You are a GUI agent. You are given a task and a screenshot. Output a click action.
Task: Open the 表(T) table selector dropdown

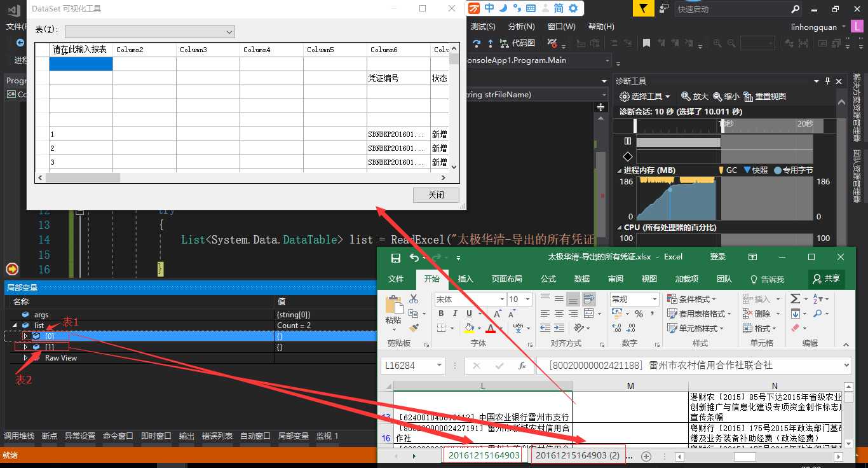pos(150,32)
